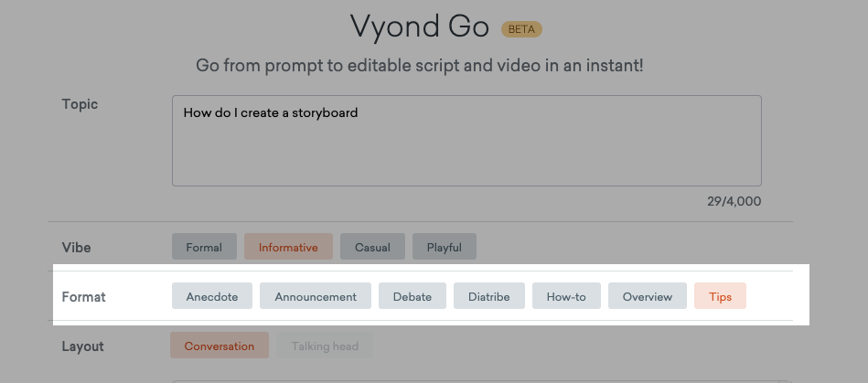Viewport: 868px width, 383px height.
Task: Click the 'Go from prompt to editable script' subtitle
Action: click(420, 66)
